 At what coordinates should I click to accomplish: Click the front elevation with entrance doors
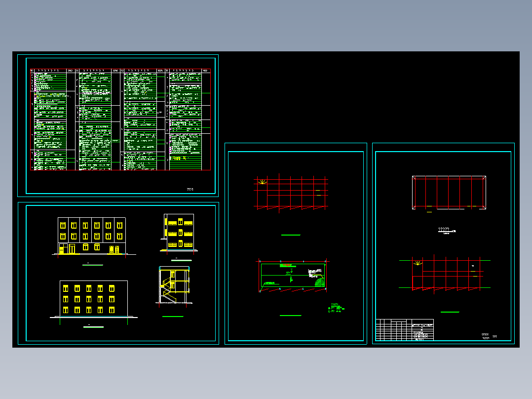[x=94, y=238]
